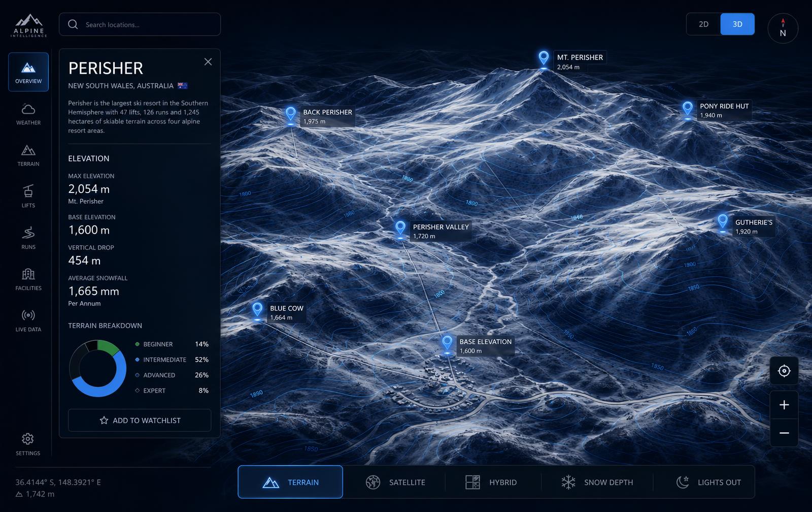Close the Perisher info panel
The width and height of the screenshot is (812, 512).
(208, 61)
